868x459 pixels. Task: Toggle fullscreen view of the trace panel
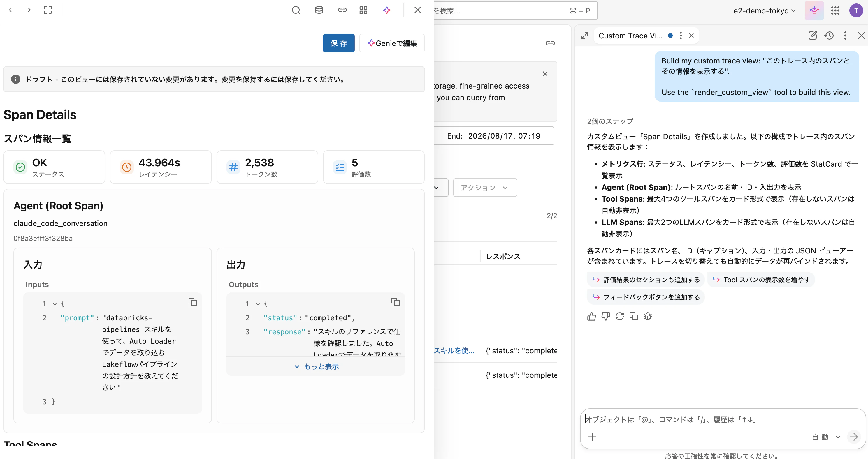pos(48,10)
